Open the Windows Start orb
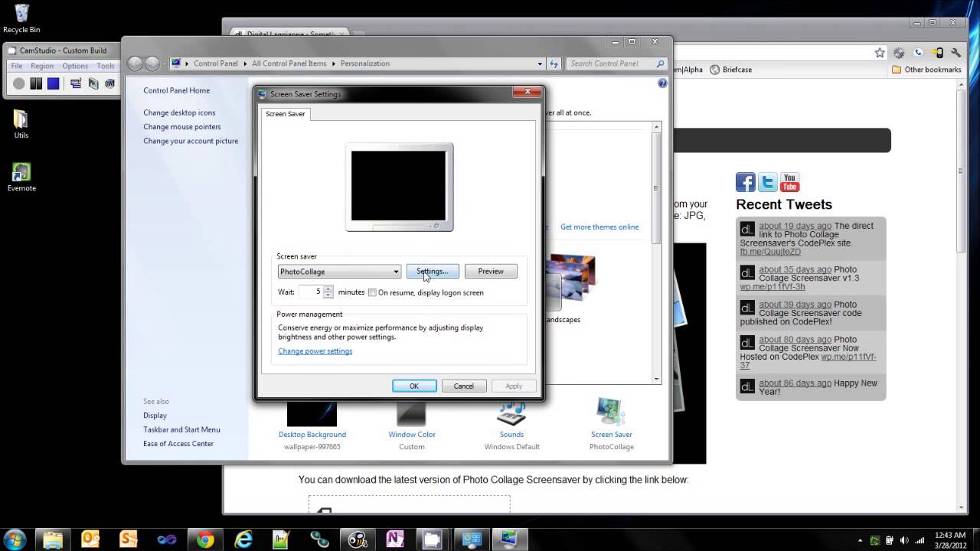Viewport: 980px width, 551px height. point(15,539)
